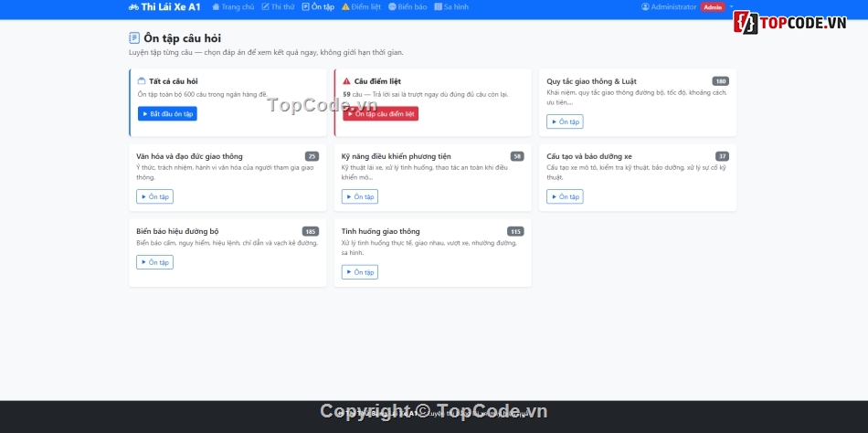This screenshot has height=433, width=868.
Task: Click the dropdown caret next to Admin badge
Action: [731, 6]
